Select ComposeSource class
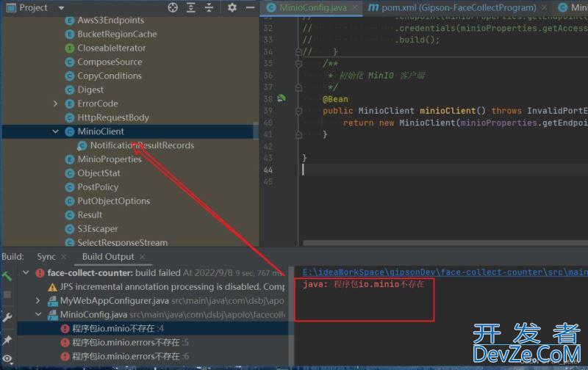Viewport: 588px width, 370px height. click(x=110, y=62)
